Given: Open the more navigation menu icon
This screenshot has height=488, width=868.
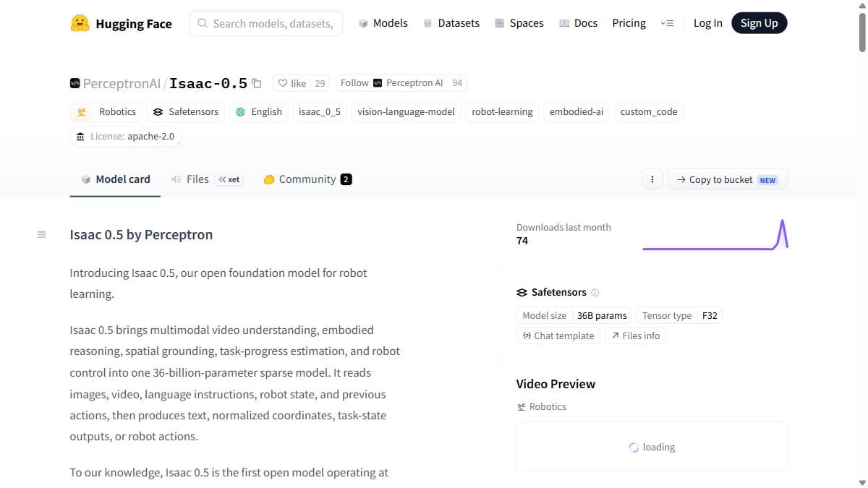Looking at the screenshot, I should pos(667,23).
